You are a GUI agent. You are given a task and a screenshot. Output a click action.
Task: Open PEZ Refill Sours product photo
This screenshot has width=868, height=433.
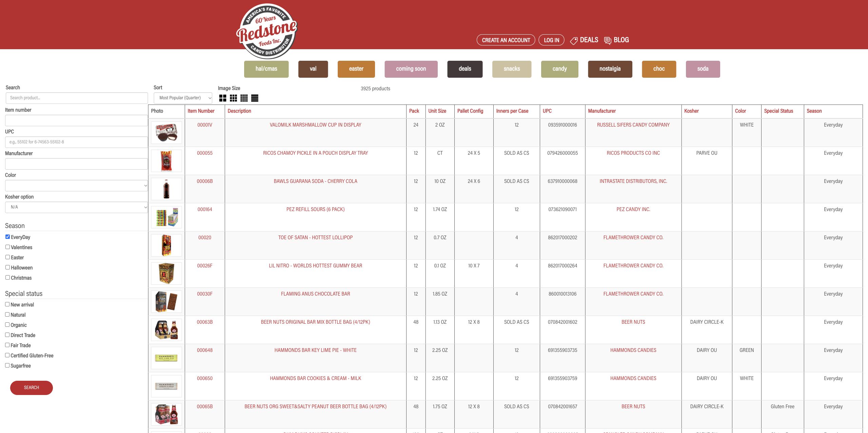tap(166, 217)
